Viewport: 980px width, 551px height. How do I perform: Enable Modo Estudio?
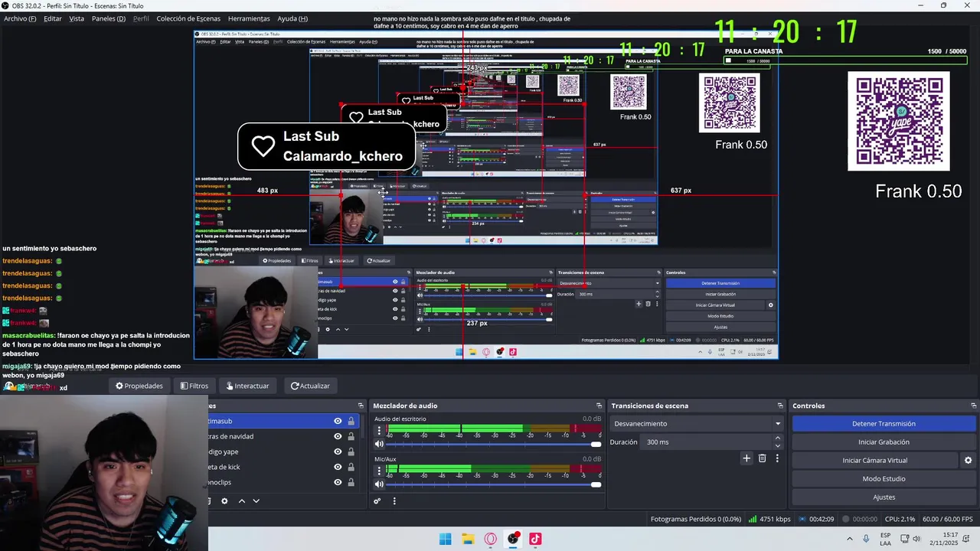(884, 479)
